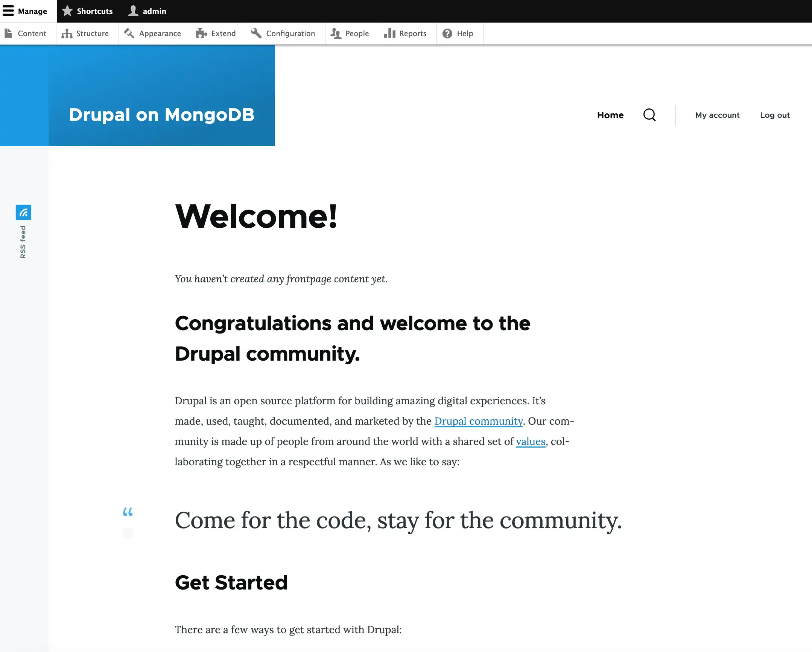This screenshot has width=812, height=652.
Task: Follow the Drupal community link
Action: 478,421
